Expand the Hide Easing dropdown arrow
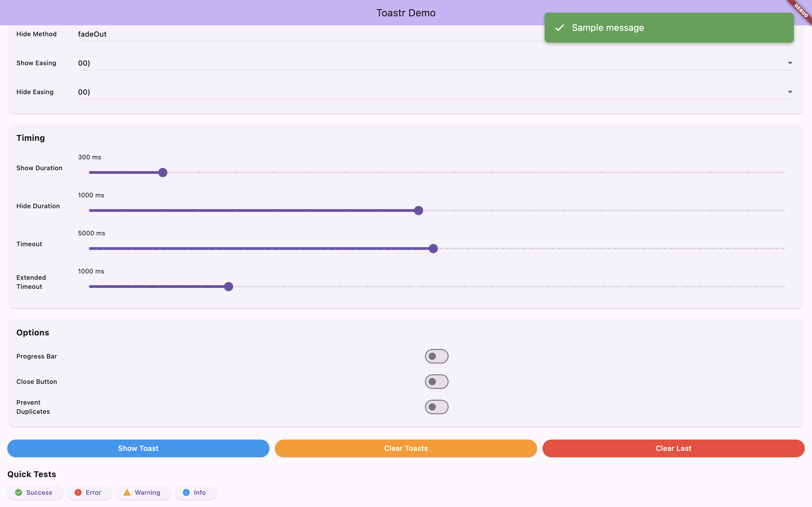Image resolution: width=812 pixels, height=507 pixels. coord(790,92)
